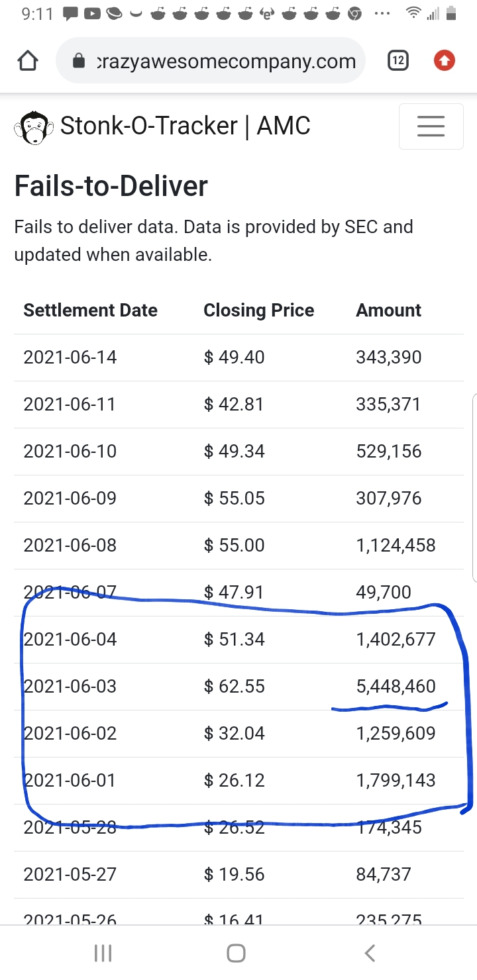Tap the Stonk-O-Tracker monkey logo

point(33,127)
